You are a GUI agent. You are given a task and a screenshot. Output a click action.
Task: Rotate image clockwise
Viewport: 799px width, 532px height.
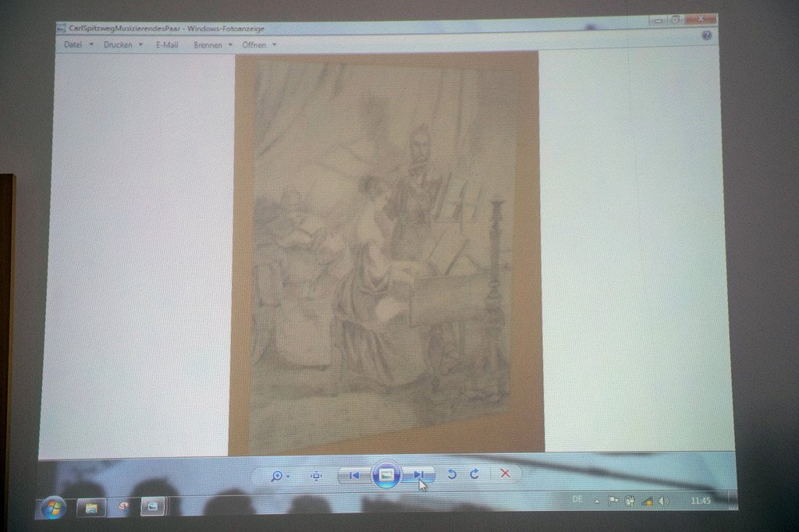point(474,474)
